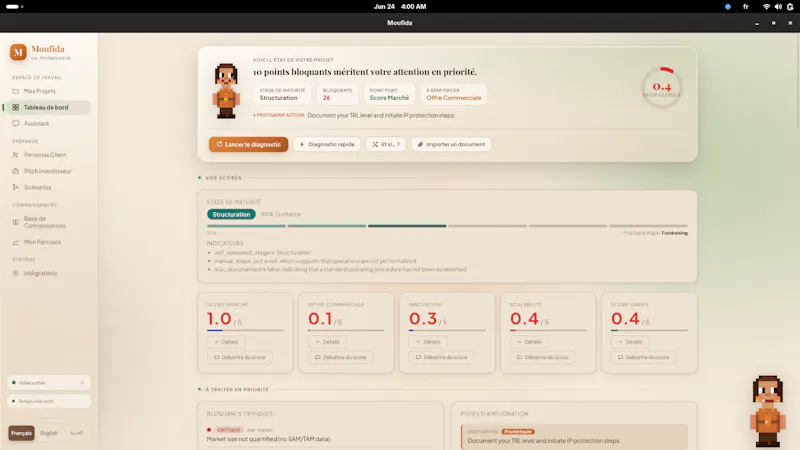The height and width of the screenshot is (450, 800).
Task: Click the pause icon on Veille active
Action: click(x=82, y=383)
